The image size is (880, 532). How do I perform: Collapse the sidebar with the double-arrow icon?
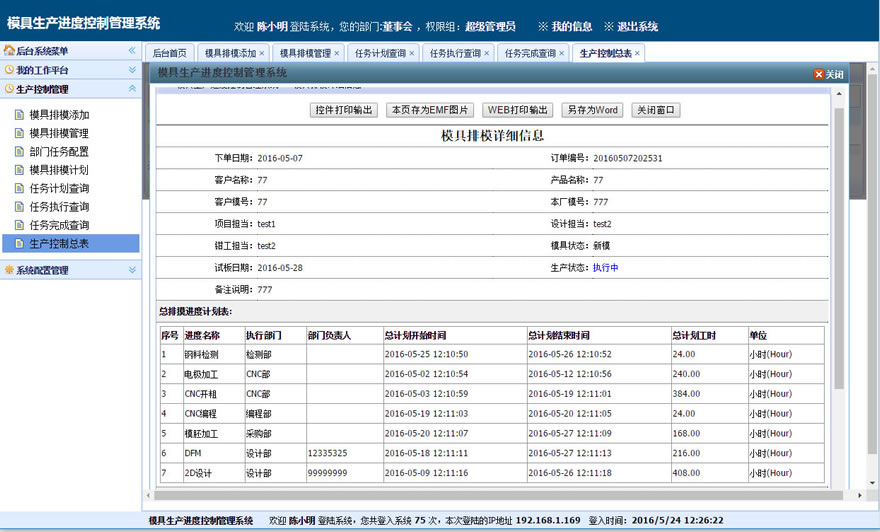point(132,51)
